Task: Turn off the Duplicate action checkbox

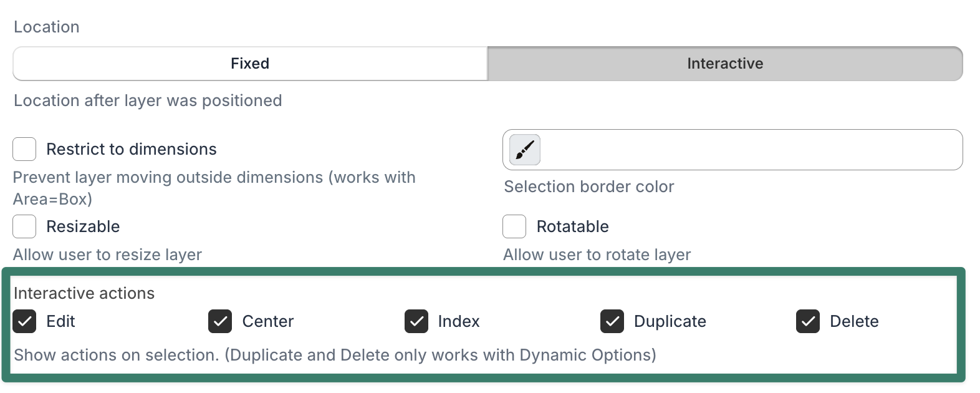Action: click(x=612, y=321)
